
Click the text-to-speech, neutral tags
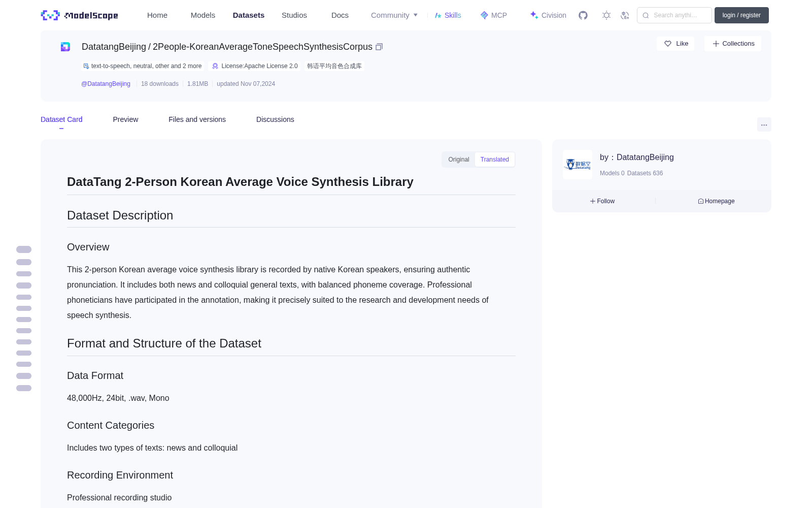click(143, 66)
